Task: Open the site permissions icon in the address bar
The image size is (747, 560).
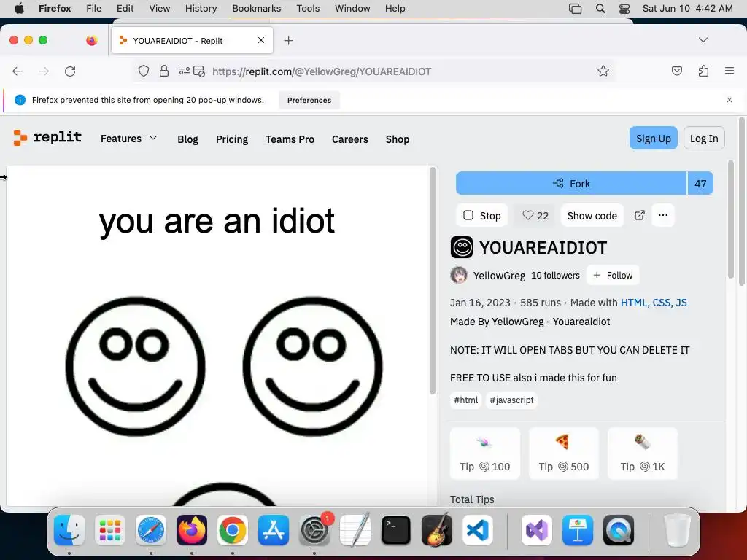Action: point(185,71)
